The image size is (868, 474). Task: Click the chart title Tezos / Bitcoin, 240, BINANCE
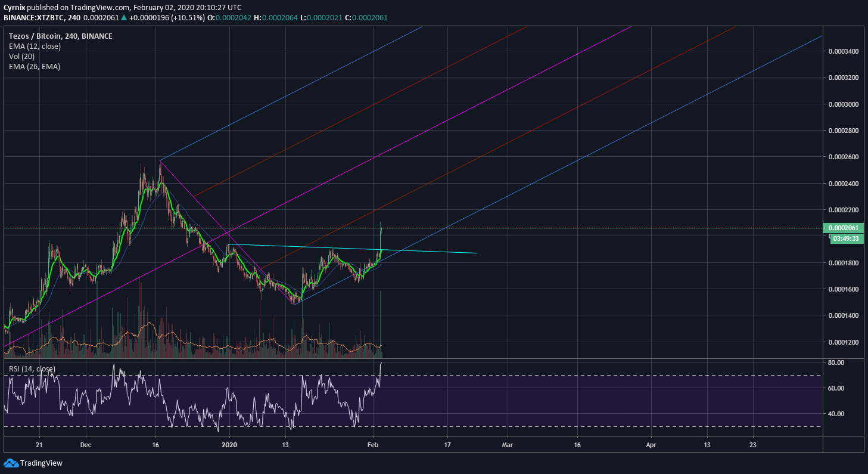point(61,36)
